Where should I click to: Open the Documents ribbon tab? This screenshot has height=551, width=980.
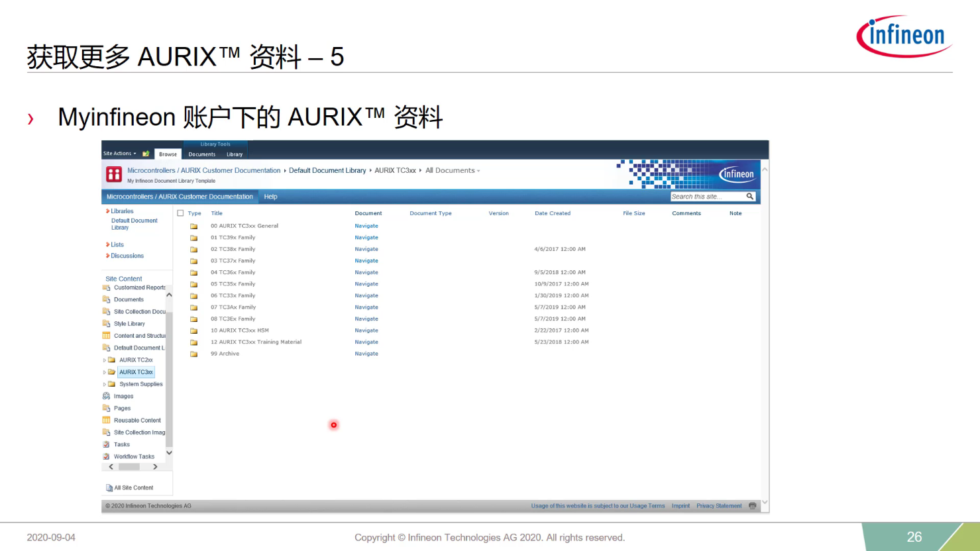click(201, 154)
